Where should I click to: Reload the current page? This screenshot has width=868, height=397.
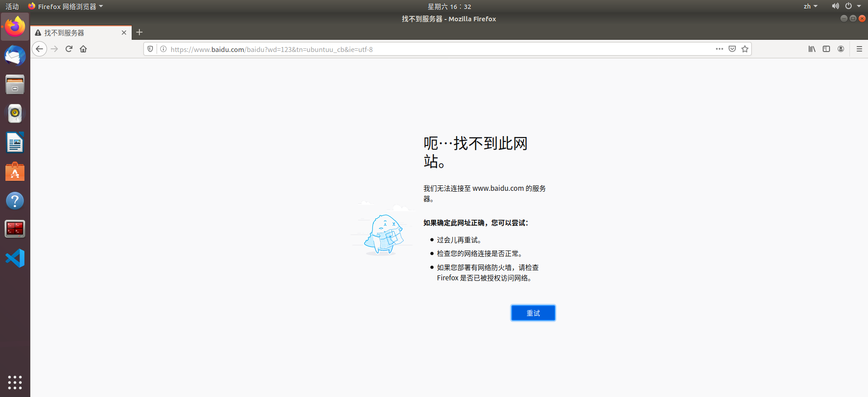click(69, 49)
